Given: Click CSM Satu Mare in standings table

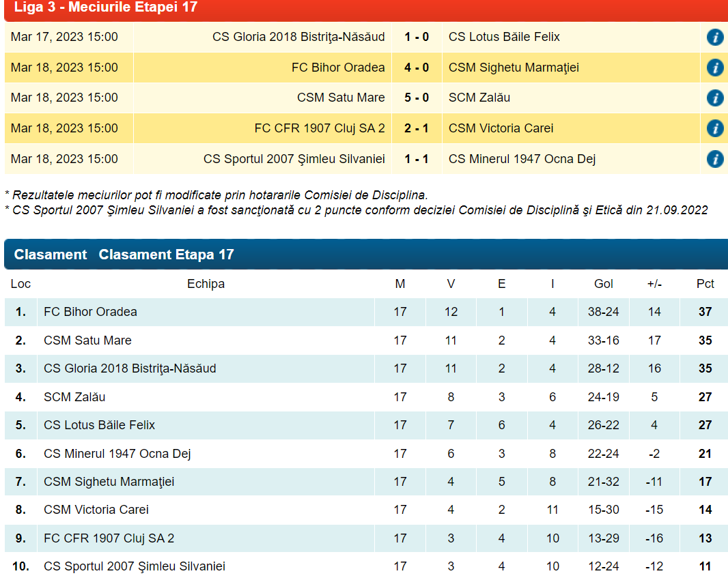Looking at the screenshot, I should (87, 340).
